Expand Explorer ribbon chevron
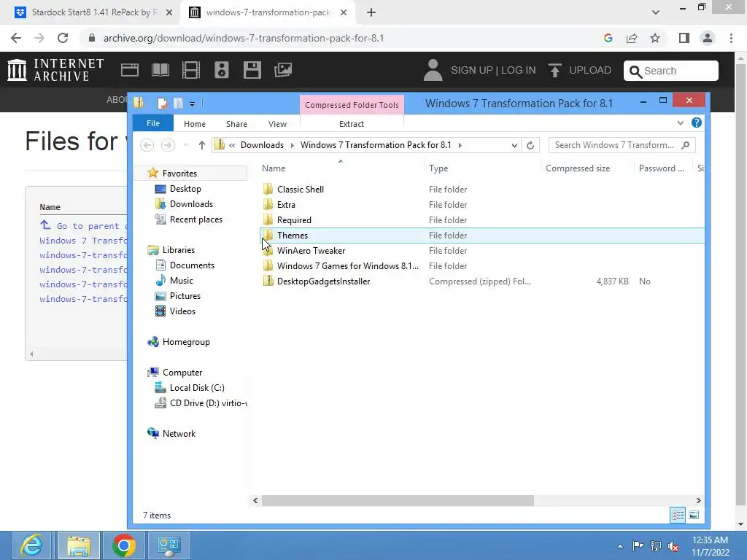 pos(681,122)
